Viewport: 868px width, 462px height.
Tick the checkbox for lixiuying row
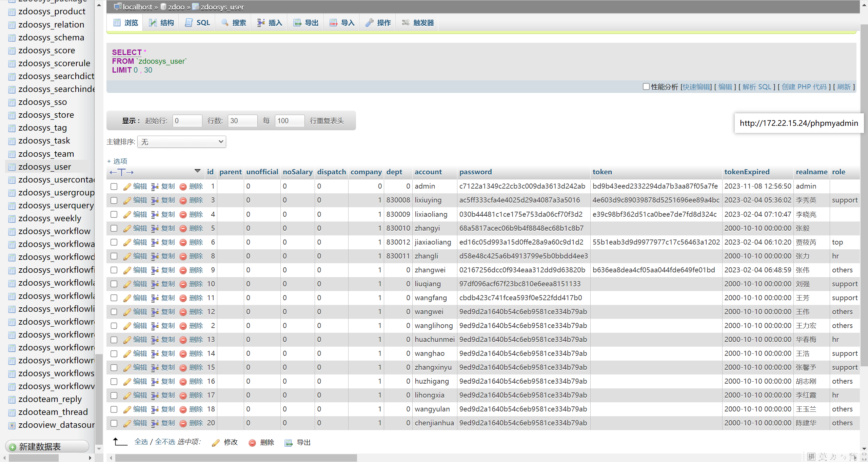pyautogui.click(x=114, y=200)
